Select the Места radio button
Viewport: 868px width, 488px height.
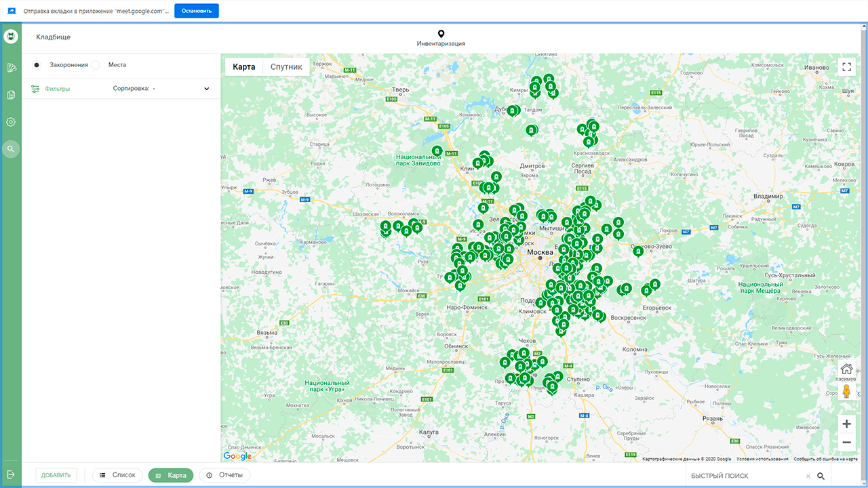pyautogui.click(x=96, y=65)
